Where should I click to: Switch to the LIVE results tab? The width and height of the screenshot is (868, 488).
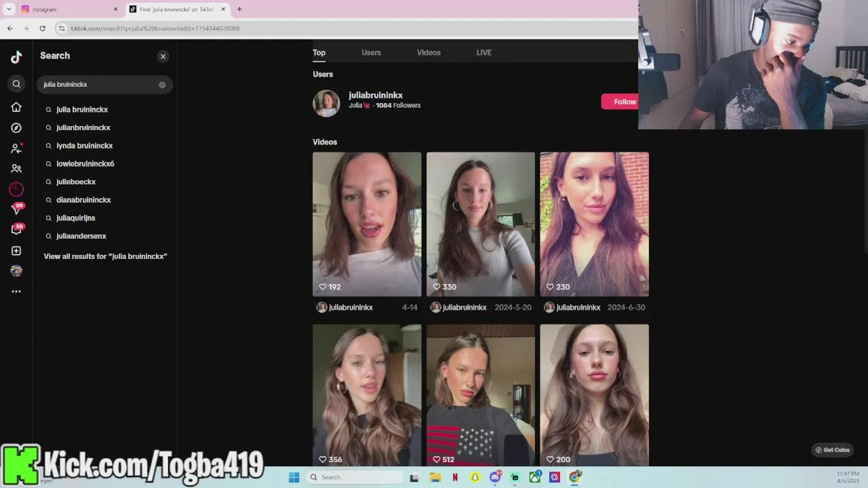pyautogui.click(x=484, y=52)
